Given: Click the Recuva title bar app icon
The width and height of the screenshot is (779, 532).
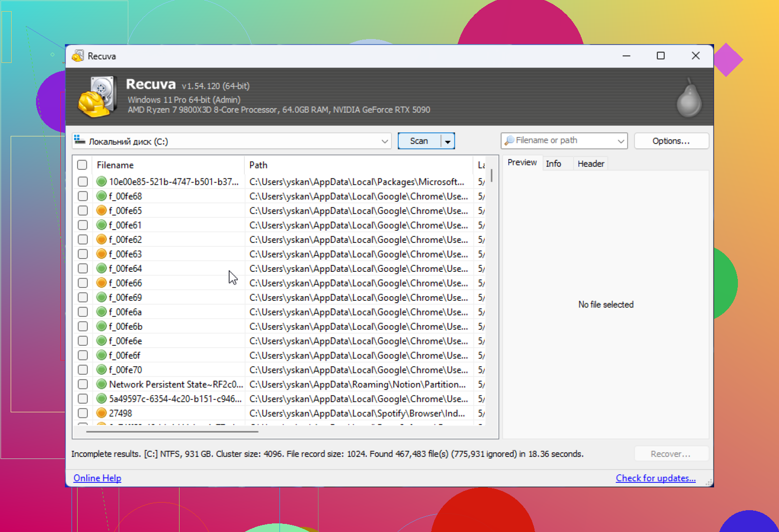Looking at the screenshot, I should (x=78, y=56).
